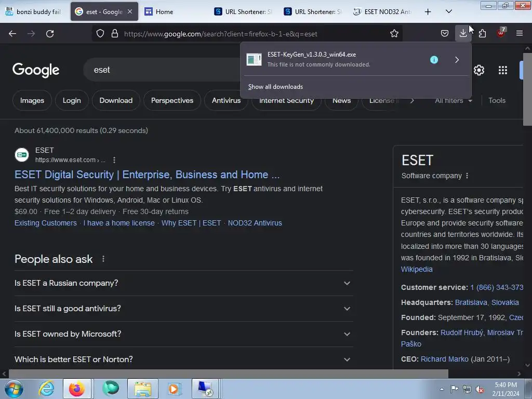
Task: List all tabs with the chevron
Action: (x=448, y=12)
